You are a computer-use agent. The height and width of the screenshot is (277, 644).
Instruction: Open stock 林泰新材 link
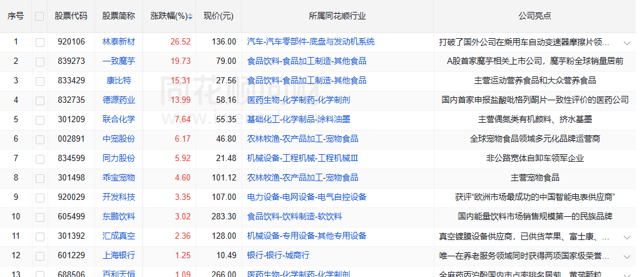point(119,41)
